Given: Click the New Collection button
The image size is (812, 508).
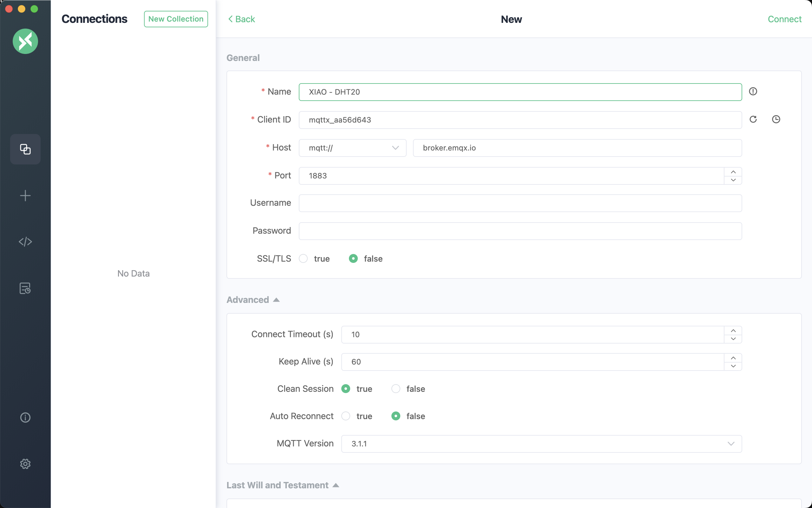Looking at the screenshot, I should point(176,19).
